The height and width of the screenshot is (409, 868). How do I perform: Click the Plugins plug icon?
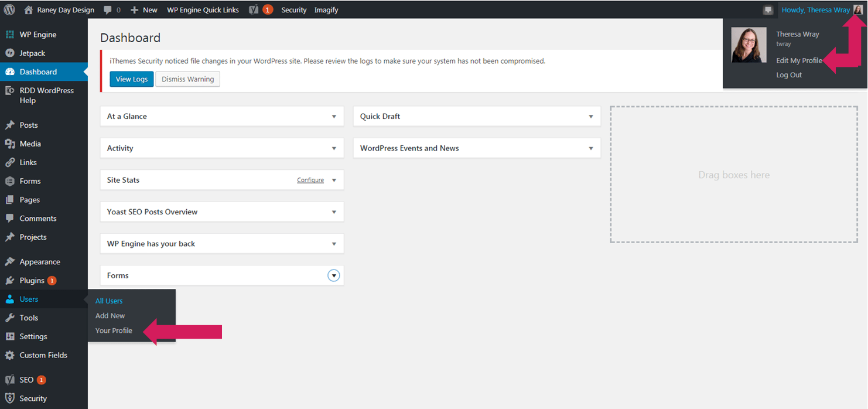(x=9, y=281)
